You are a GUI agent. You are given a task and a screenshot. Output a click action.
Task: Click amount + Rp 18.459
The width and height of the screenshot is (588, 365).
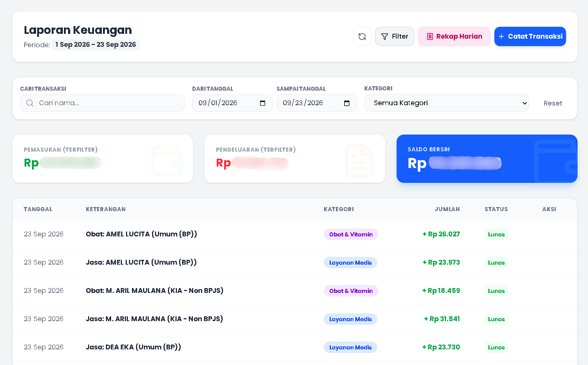point(441,291)
